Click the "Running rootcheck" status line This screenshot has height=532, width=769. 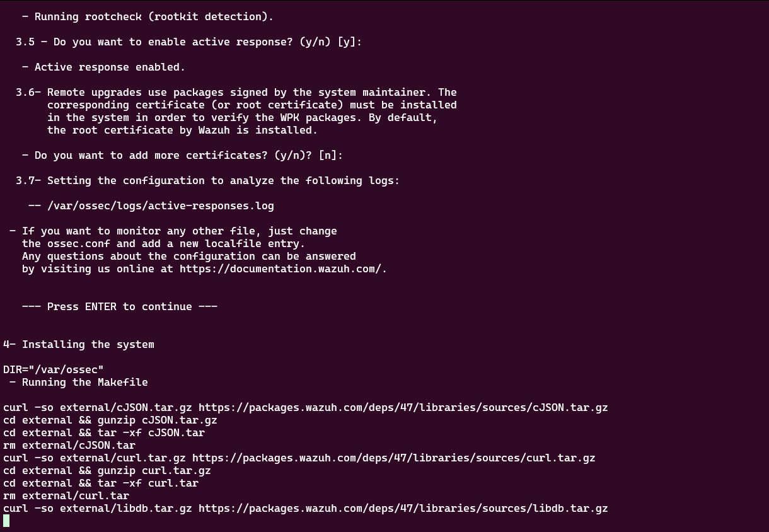coord(147,16)
